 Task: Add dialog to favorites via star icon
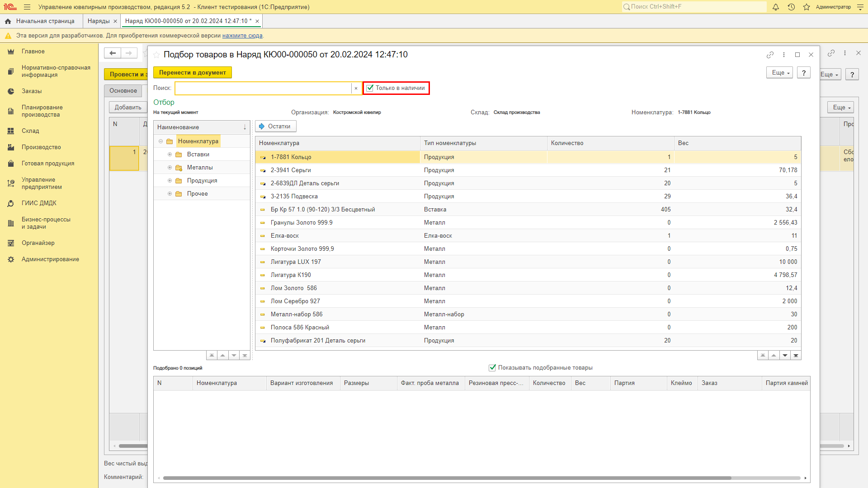[x=156, y=55]
